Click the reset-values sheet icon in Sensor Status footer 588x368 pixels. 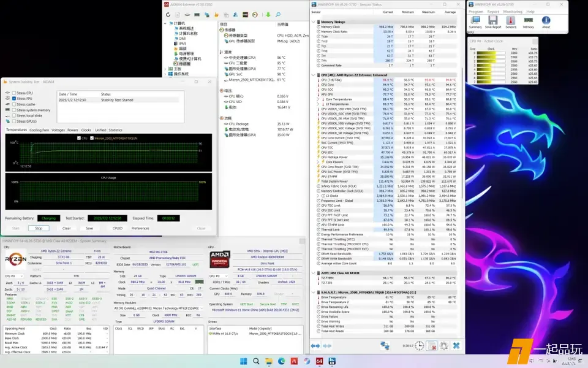pos(432,345)
